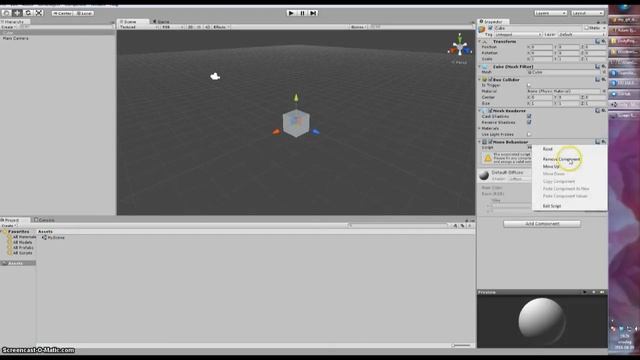Click Box Collider Material picker circle

604,91
